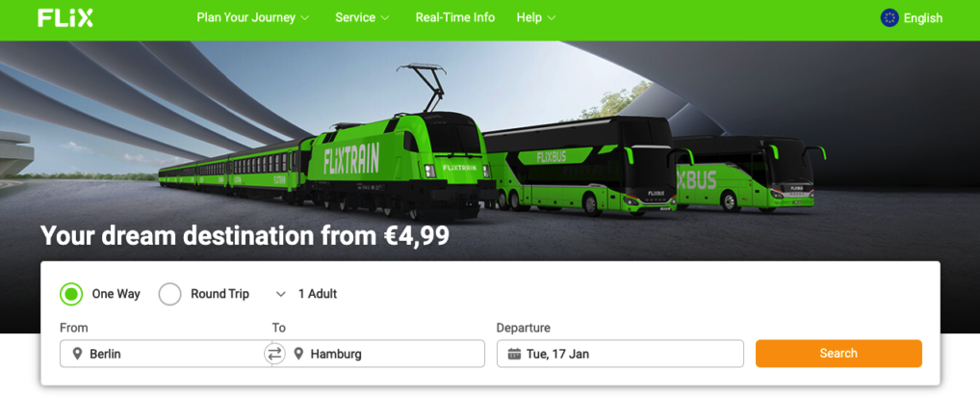The height and width of the screenshot is (398, 980).
Task: Click the FLiX logo
Action: [65, 18]
